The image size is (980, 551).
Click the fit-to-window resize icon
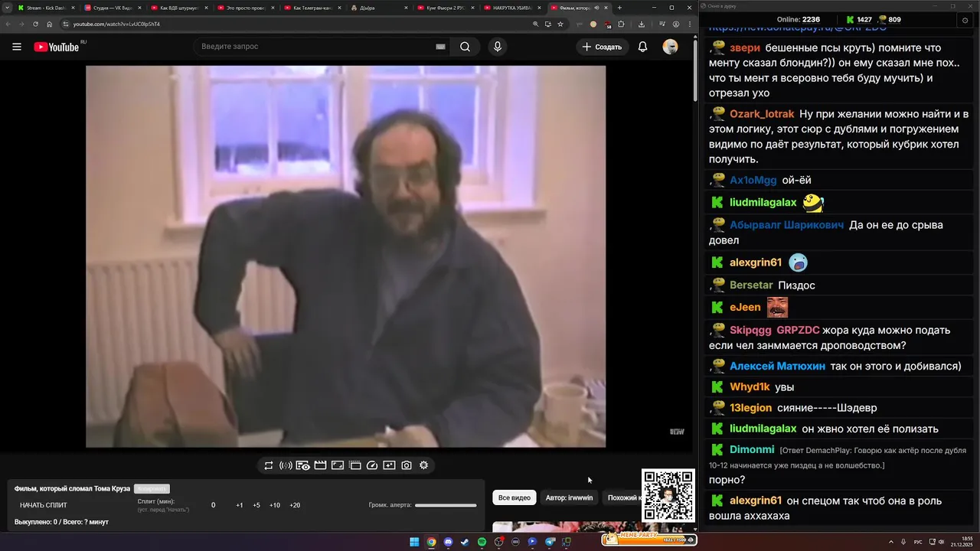[338, 465]
